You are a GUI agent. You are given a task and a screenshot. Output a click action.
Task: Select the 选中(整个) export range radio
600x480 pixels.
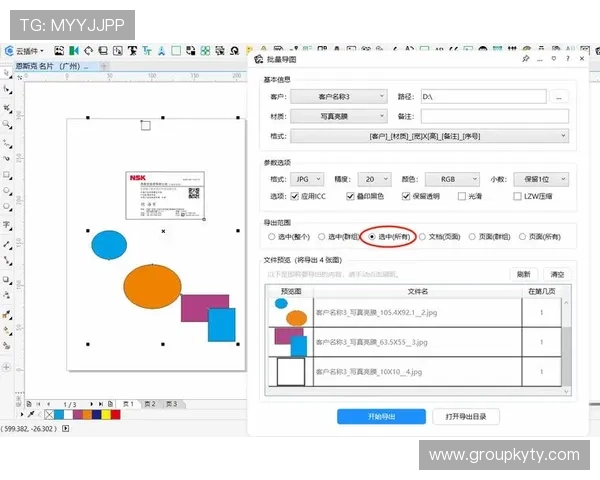click(x=272, y=237)
